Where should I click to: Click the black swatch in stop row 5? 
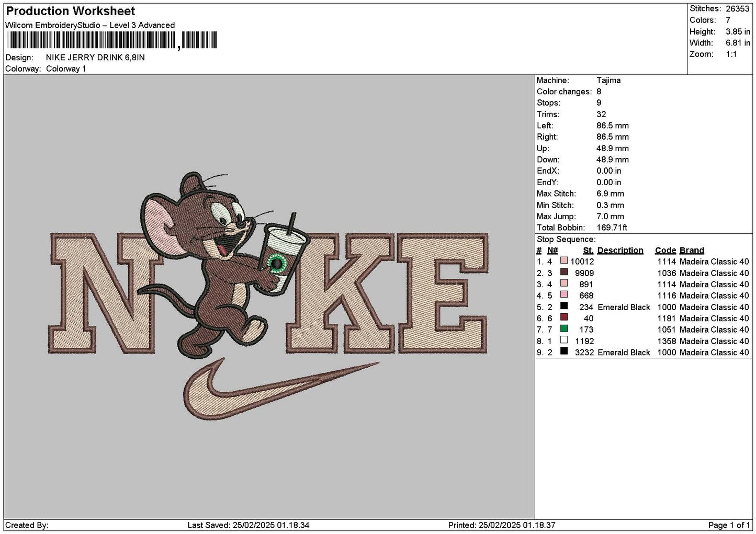tap(563, 306)
